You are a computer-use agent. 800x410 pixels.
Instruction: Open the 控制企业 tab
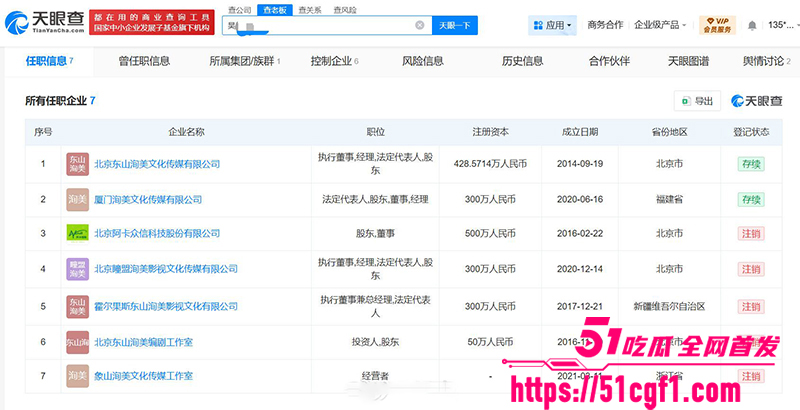(334, 61)
